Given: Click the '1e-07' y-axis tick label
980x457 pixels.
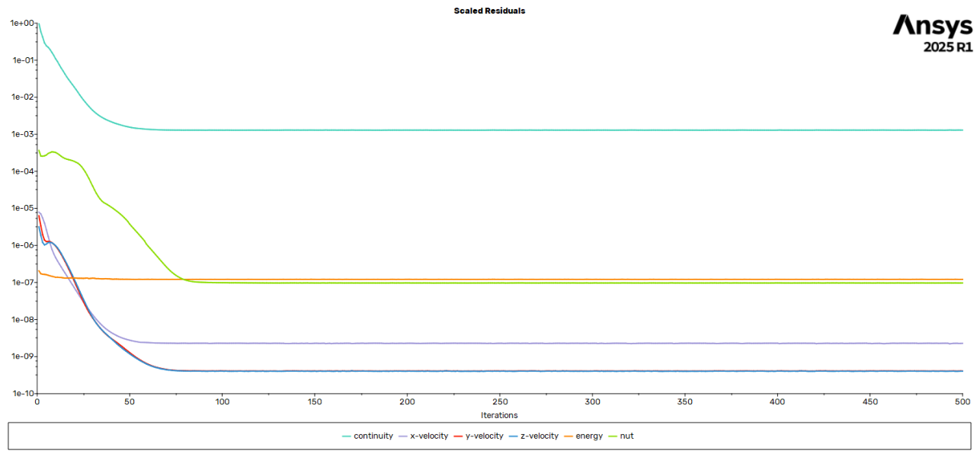Looking at the screenshot, I should click(21, 283).
